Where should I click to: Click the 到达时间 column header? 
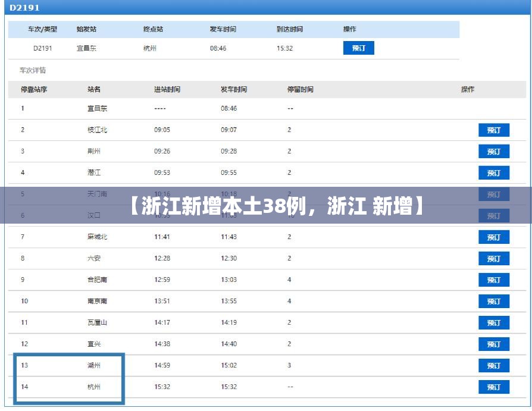[x=289, y=30]
